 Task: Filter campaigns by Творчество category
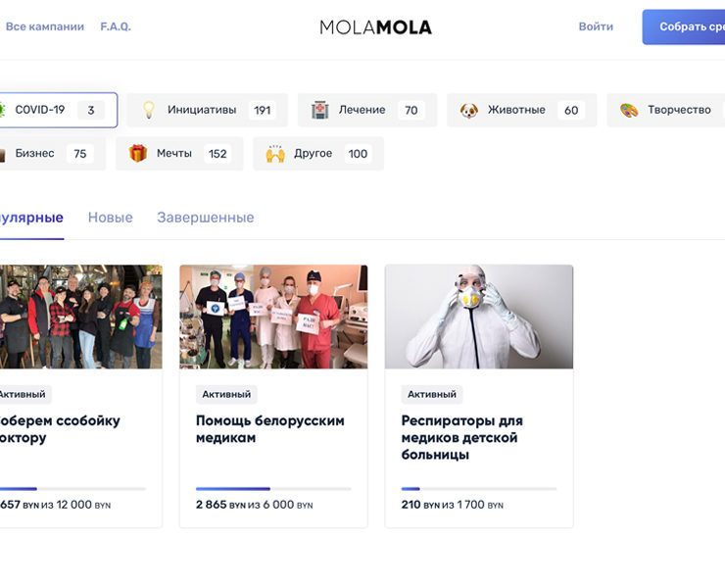coord(666,110)
